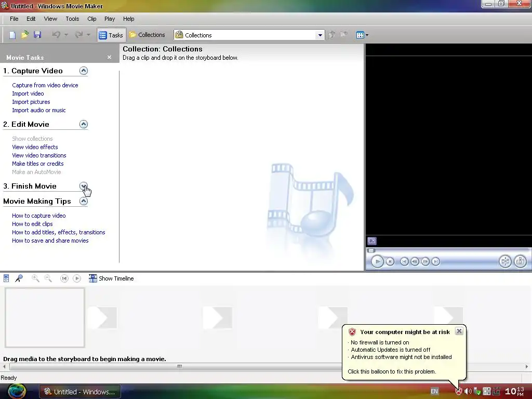Viewport: 532px width, 399px height.
Task: Close the Movie Tasks pane
Action: coord(109,57)
